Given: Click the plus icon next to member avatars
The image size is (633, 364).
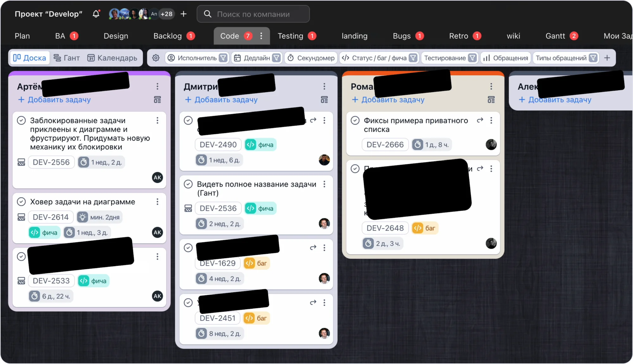Looking at the screenshot, I should [184, 14].
